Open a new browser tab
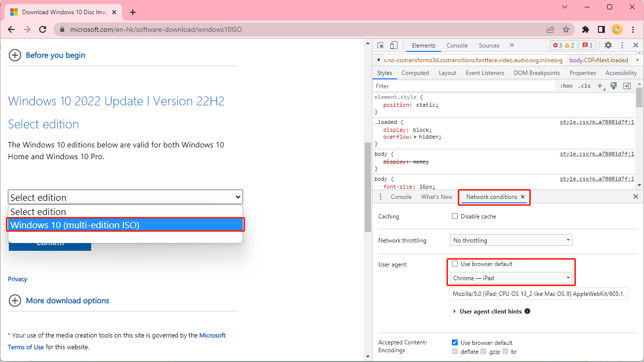Image resolution: width=644 pixels, height=362 pixels. tap(133, 12)
